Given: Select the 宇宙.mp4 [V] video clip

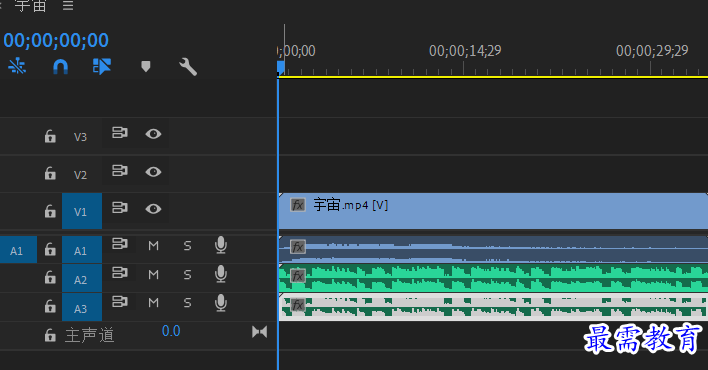Looking at the screenshot, I should click(494, 211).
